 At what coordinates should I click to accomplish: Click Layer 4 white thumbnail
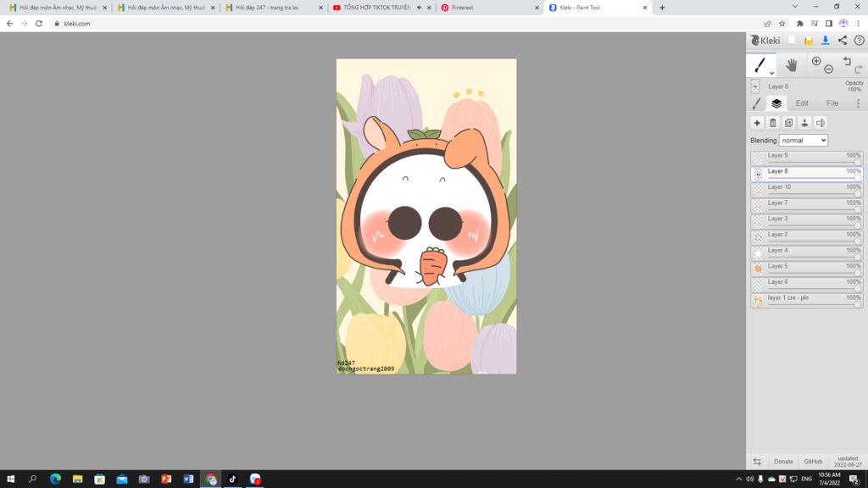758,253
